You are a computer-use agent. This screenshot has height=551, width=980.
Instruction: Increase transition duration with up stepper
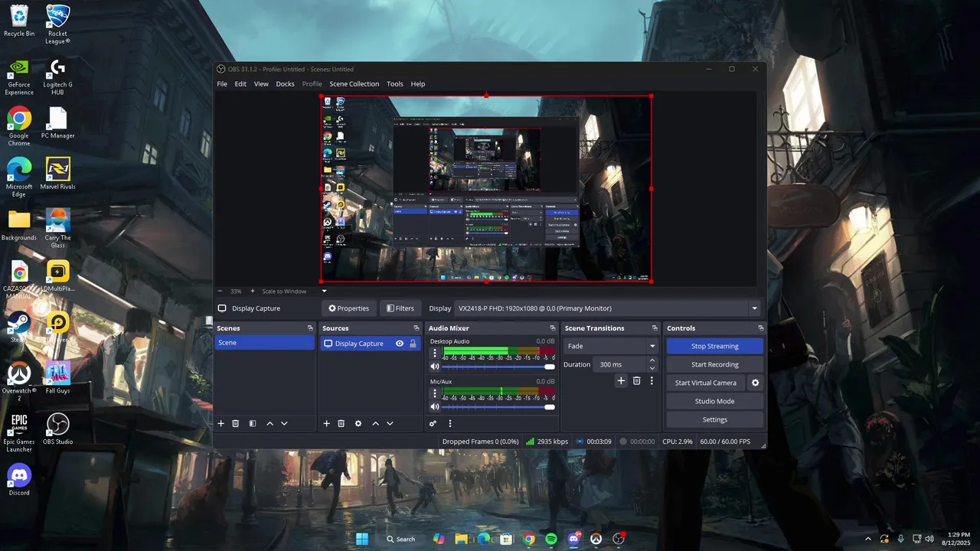pyautogui.click(x=652, y=360)
